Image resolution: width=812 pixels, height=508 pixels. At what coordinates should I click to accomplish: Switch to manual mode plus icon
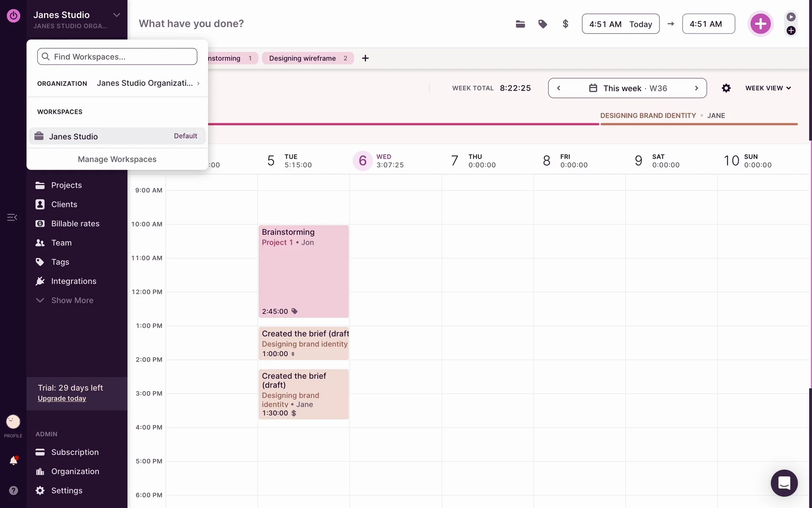[791, 30]
